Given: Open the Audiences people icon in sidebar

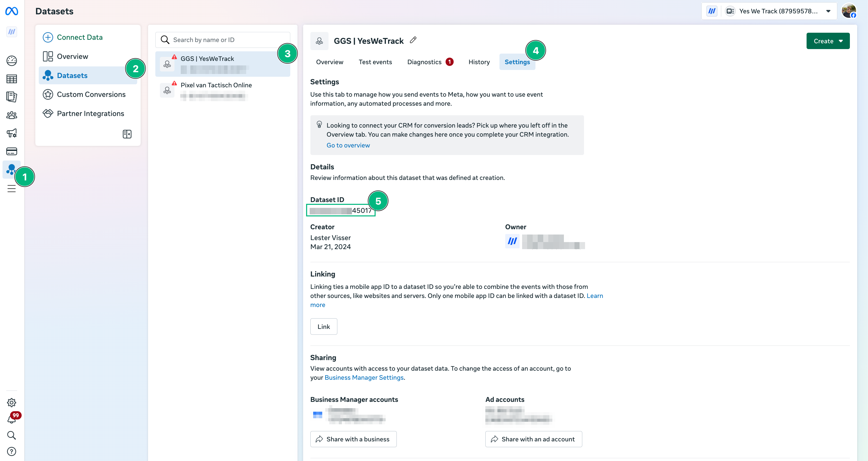Looking at the screenshot, I should point(12,115).
